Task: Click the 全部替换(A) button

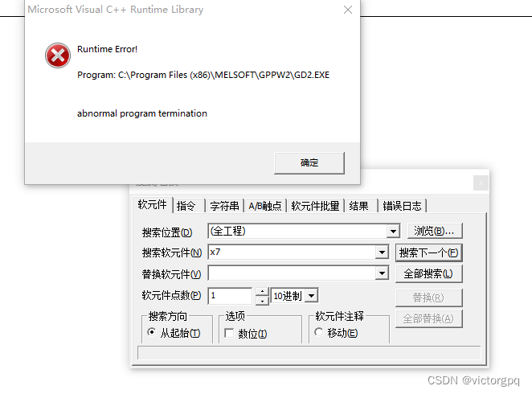Action: point(429,318)
